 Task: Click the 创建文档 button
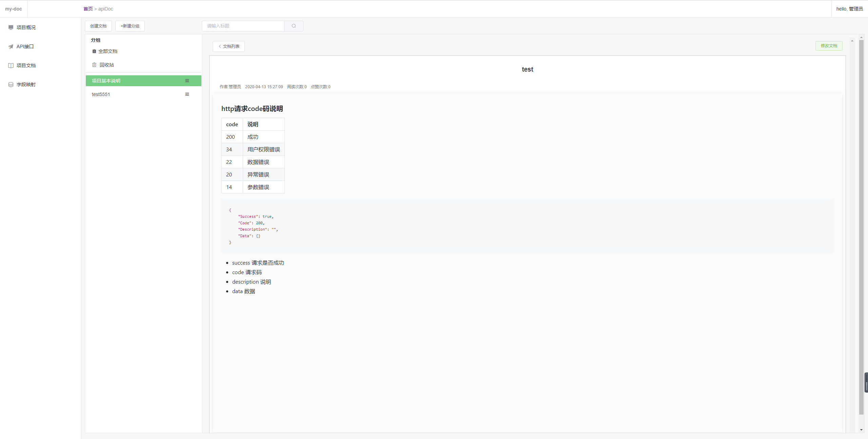98,26
